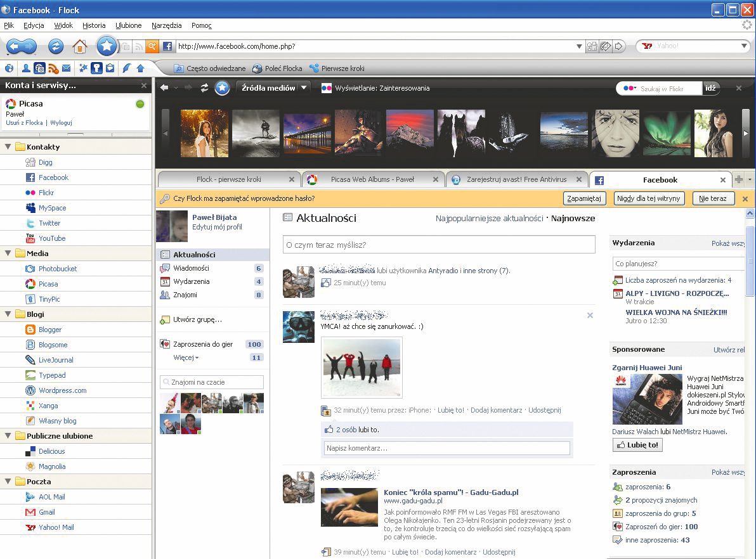Collapse the Kontakty folder in sidebar

[x=9, y=147]
